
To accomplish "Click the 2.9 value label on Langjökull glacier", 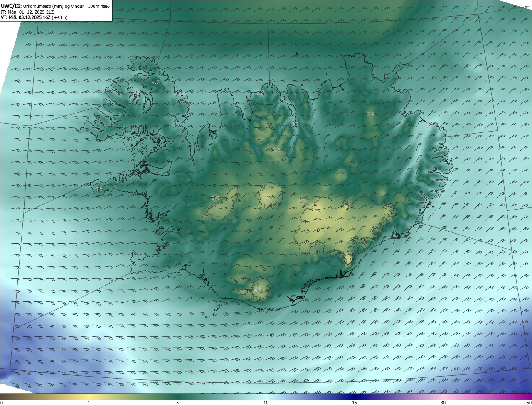I will click(216, 198).
